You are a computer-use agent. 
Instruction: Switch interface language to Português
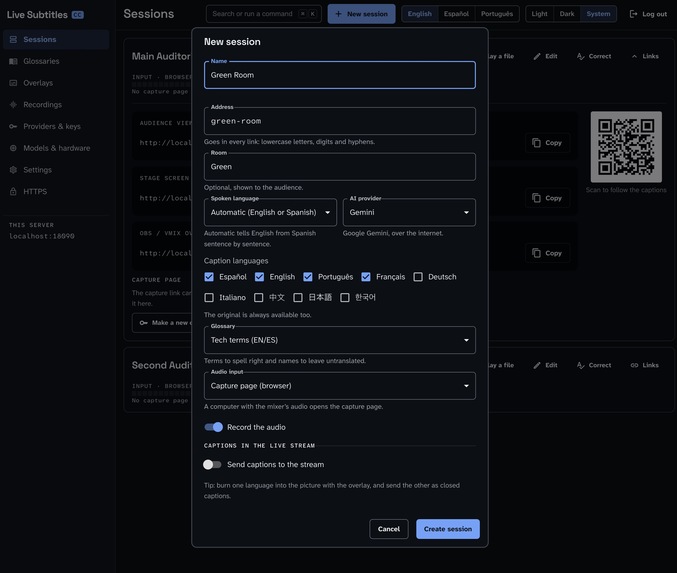pyautogui.click(x=497, y=14)
